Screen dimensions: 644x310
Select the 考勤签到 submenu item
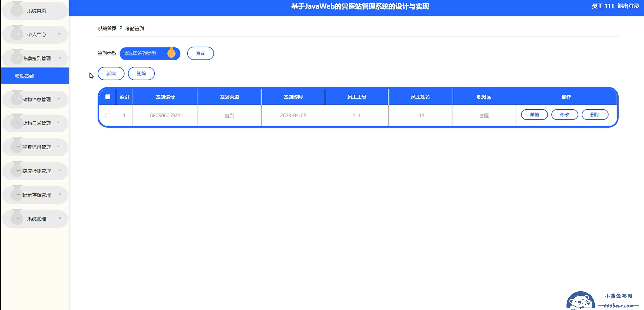(x=24, y=76)
